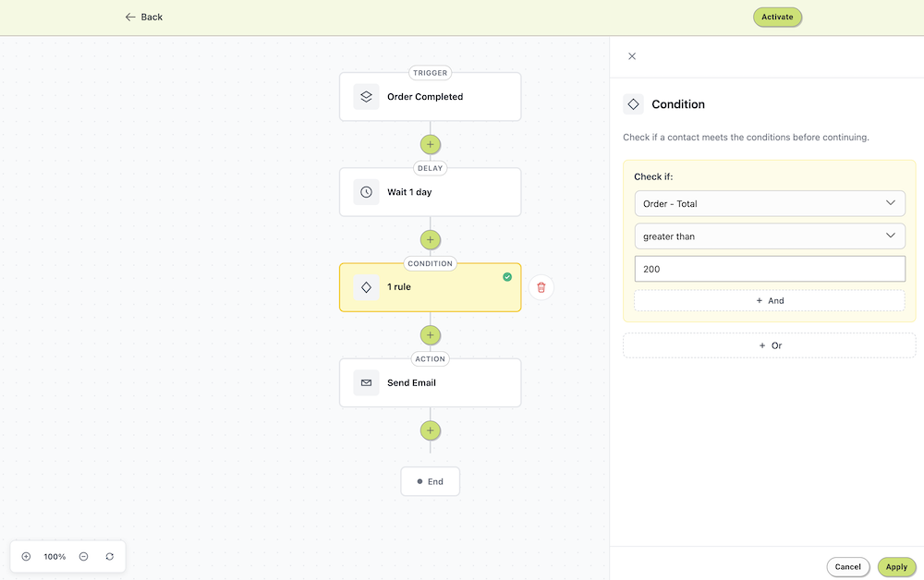This screenshot has height=580, width=924.
Task: Add step after Order Completed trigger
Action: point(431,144)
